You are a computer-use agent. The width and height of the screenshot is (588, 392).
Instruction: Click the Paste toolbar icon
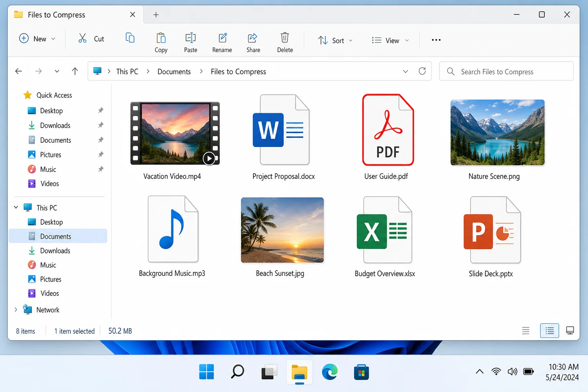click(x=191, y=38)
